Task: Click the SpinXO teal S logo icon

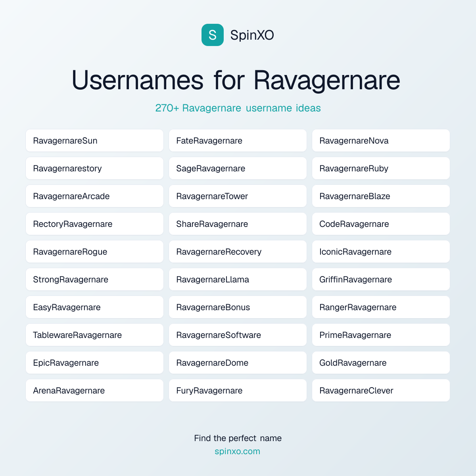Action: pos(213,35)
